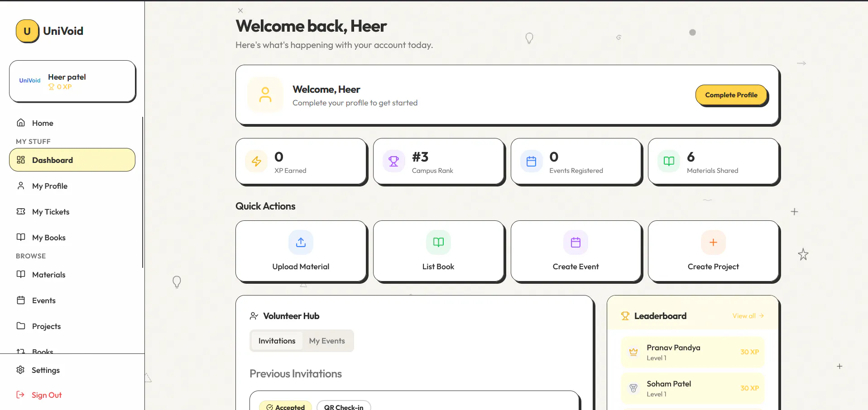Open the Events Registered stat card
The image size is (868, 410).
(x=576, y=162)
